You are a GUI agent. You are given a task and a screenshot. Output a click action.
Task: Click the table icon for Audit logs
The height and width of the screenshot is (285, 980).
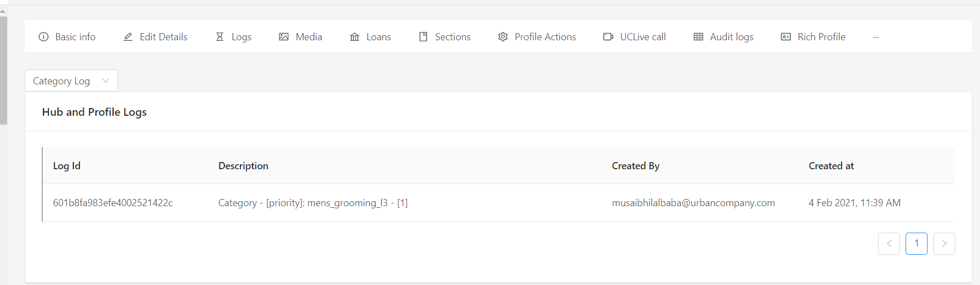click(698, 37)
